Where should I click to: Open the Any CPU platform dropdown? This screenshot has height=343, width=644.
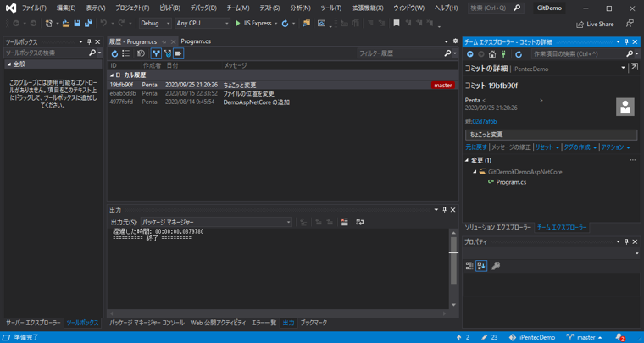click(x=203, y=24)
